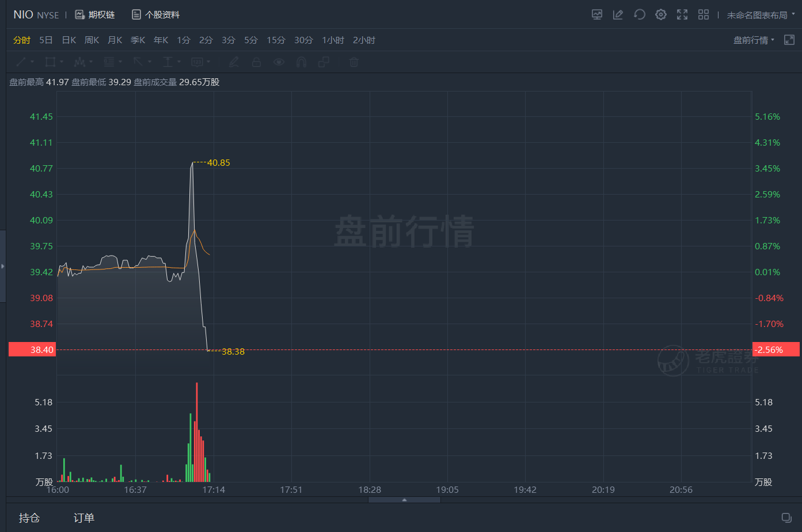Expand the line tool dropdown arrow
Viewport: 802px width, 532px height.
pos(32,62)
